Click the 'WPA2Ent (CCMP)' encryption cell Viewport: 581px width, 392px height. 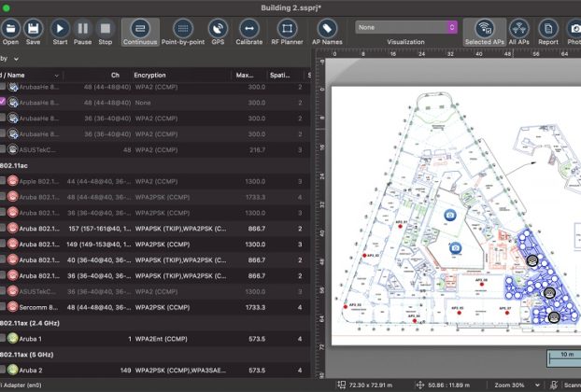pos(162,339)
